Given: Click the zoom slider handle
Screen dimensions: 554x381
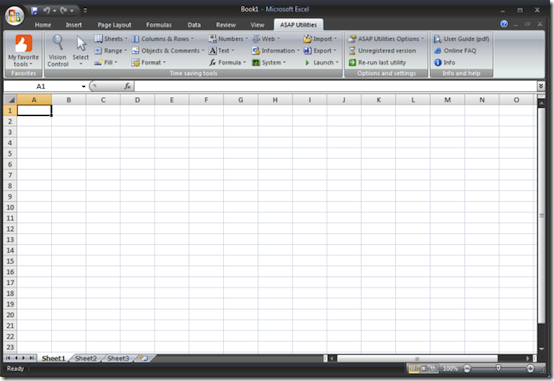Looking at the screenshot, I should coord(498,369).
